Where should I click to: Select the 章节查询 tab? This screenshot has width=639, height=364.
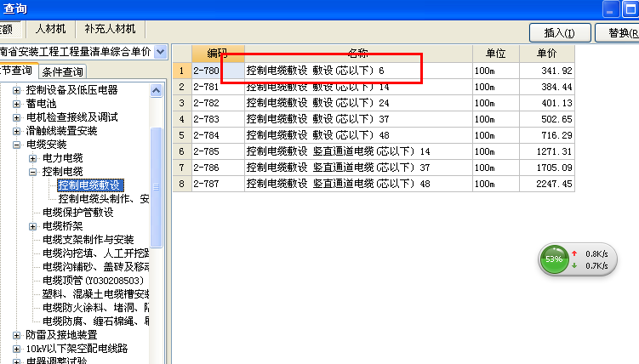click(x=19, y=71)
